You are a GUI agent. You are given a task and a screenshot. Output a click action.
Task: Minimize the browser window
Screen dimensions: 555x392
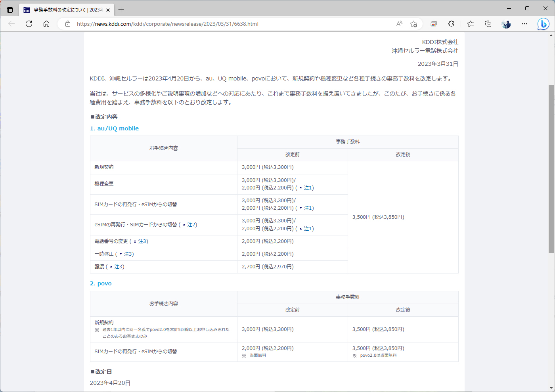tap(509, 8)
